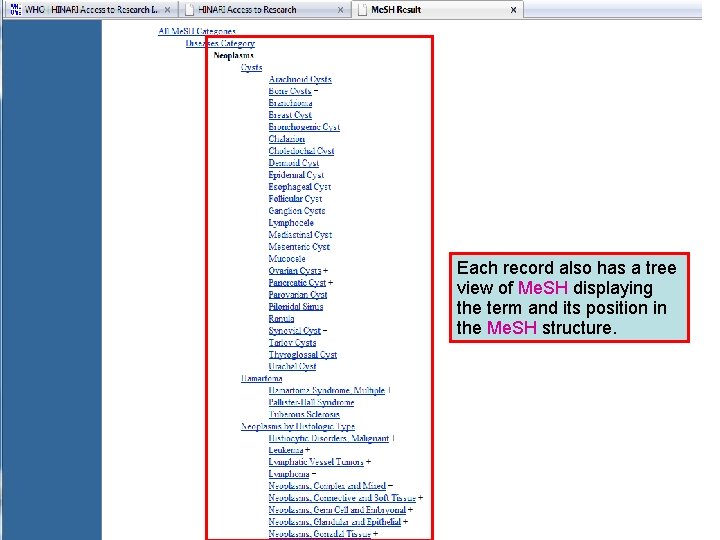Click the WHO favicon on the first tab
The height and width of the screenshot is (540, 720).
tap(15, 9)
